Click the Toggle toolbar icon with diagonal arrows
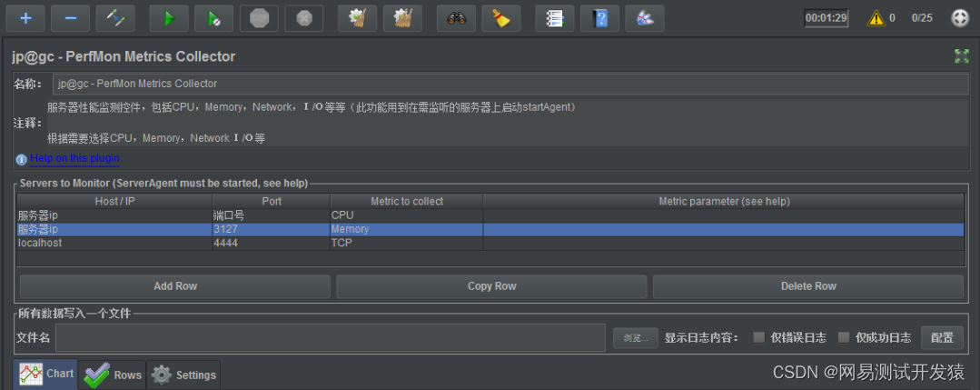980x390 pixels. pyautogui.click(x=115, y=18)
